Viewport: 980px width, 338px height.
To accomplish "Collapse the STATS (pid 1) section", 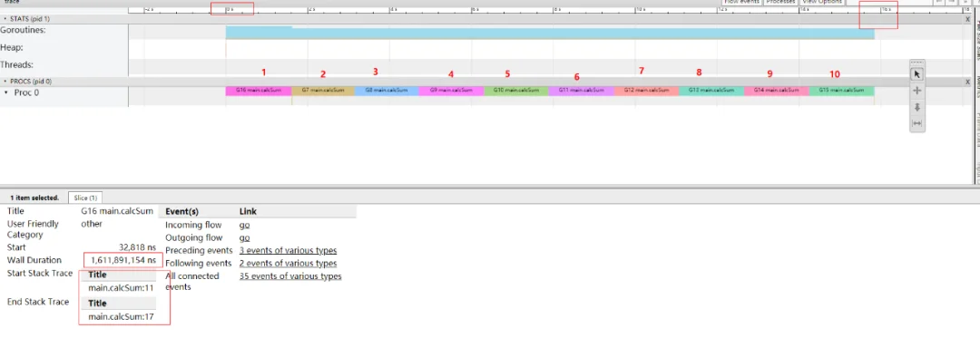I will pyautogui.click(x=5, y=19).
